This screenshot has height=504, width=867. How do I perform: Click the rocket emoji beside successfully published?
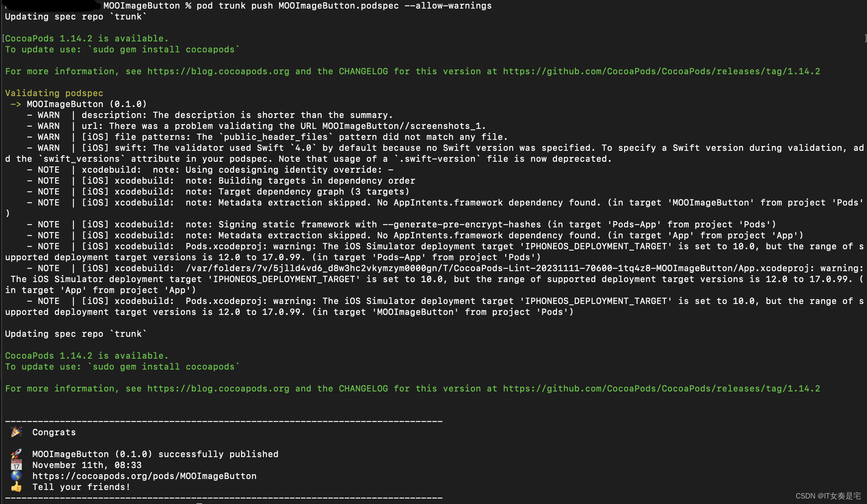point(16,454)
